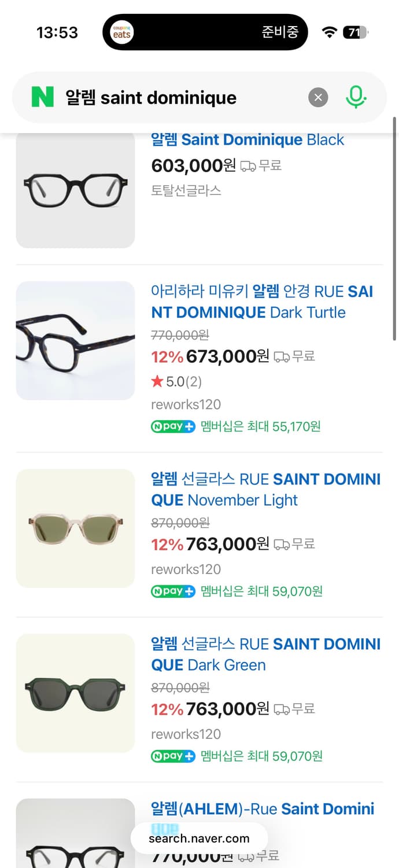Viewport: 399px width, 868px height.
Task: Tap the black eyeglasses product thumbnail
Action: (x=75, y=190)
